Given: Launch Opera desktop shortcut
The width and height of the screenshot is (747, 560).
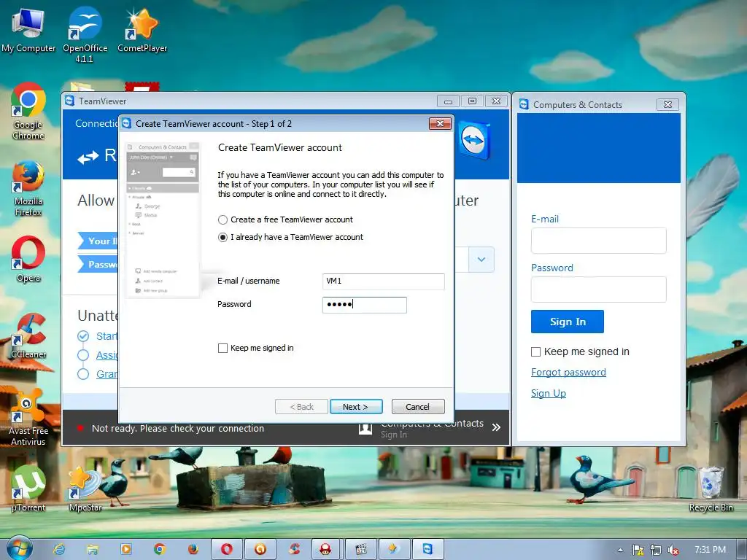Looking at the screenshot, I should click(x=28, y=259).
